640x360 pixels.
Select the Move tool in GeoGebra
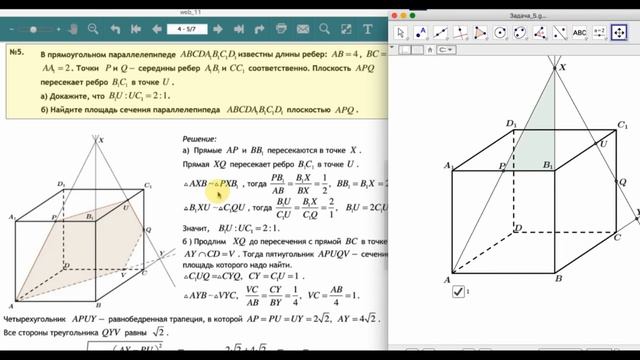[x=401, y=33]
